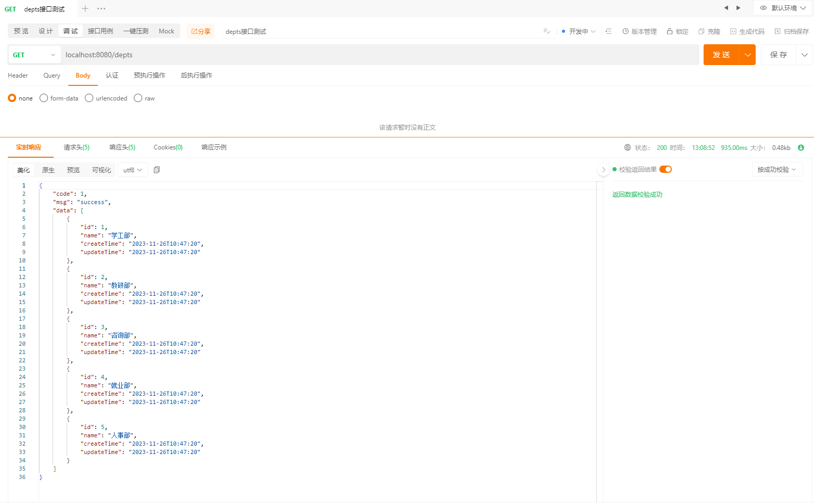Switch to the 响应头(5) tab
The width and height of the screenshot is (814, 504).
coord(122,147)
